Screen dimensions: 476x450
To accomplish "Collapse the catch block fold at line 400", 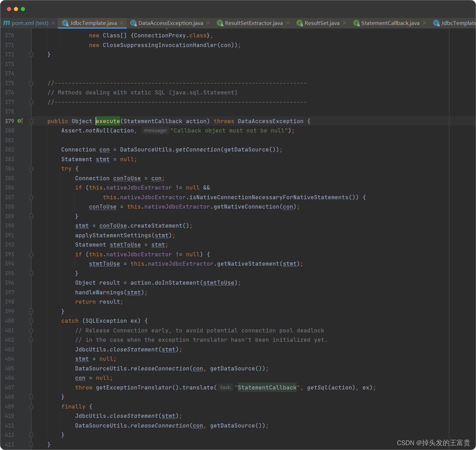I will click(31, 321).
